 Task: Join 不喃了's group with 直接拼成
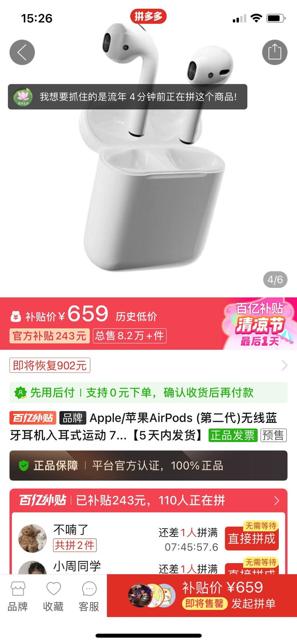click(x=252, y=538)
